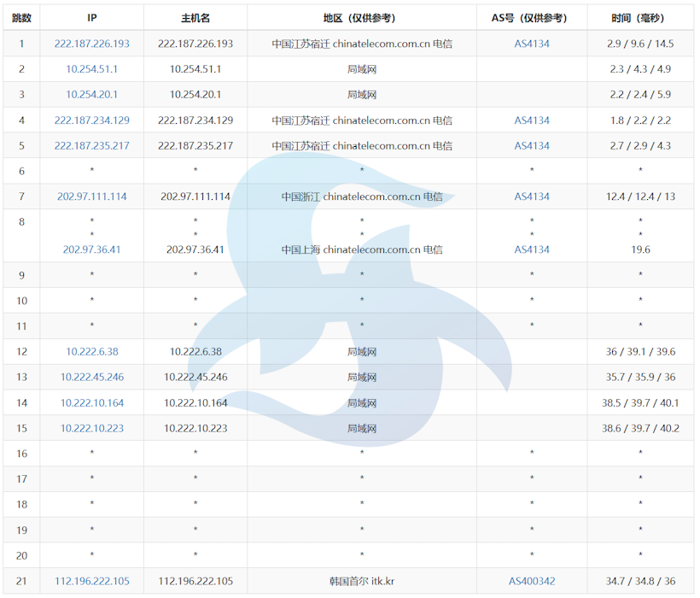The height and width of the screenshot is (598, 700).
Task: Click the IP link 222.187.226.193 in hop 1
Action: (x=91, y=43)
